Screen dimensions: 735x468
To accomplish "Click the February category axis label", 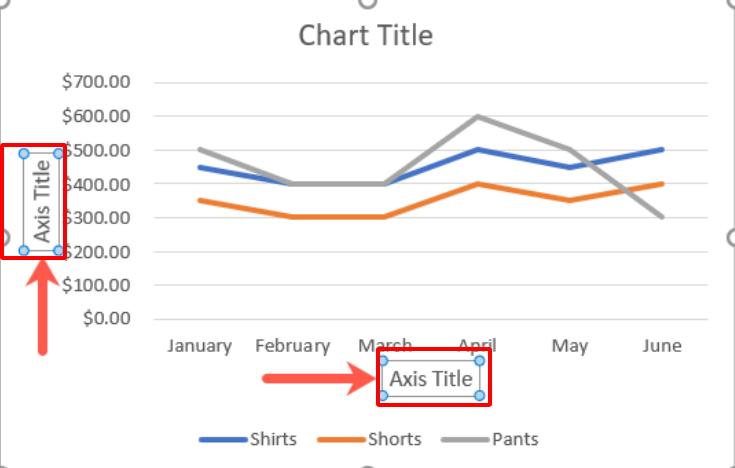I will click(292, 346).
